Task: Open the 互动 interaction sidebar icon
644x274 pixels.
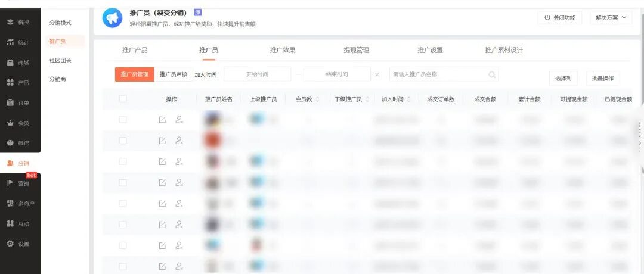Action: point(11,223)
